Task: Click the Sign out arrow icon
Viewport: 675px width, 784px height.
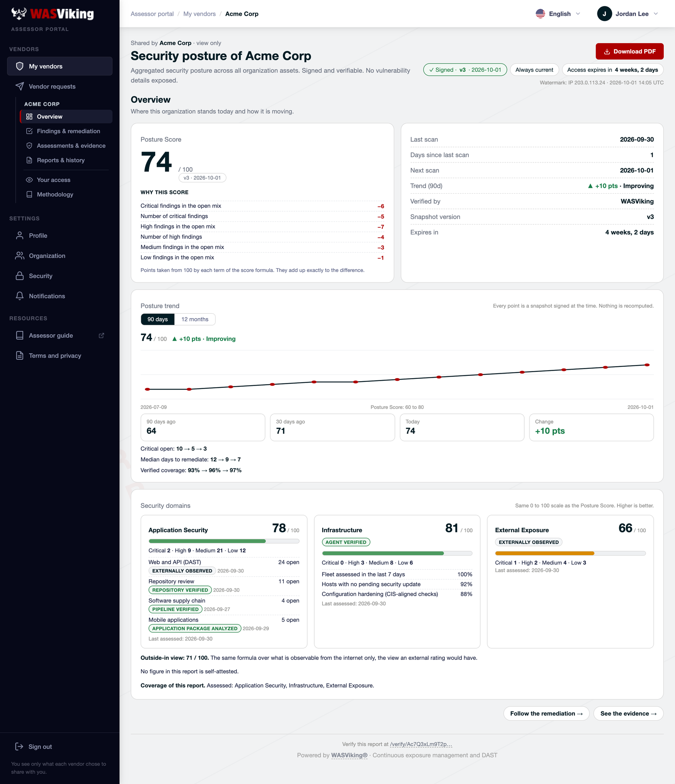Action: tap(19, 746)
